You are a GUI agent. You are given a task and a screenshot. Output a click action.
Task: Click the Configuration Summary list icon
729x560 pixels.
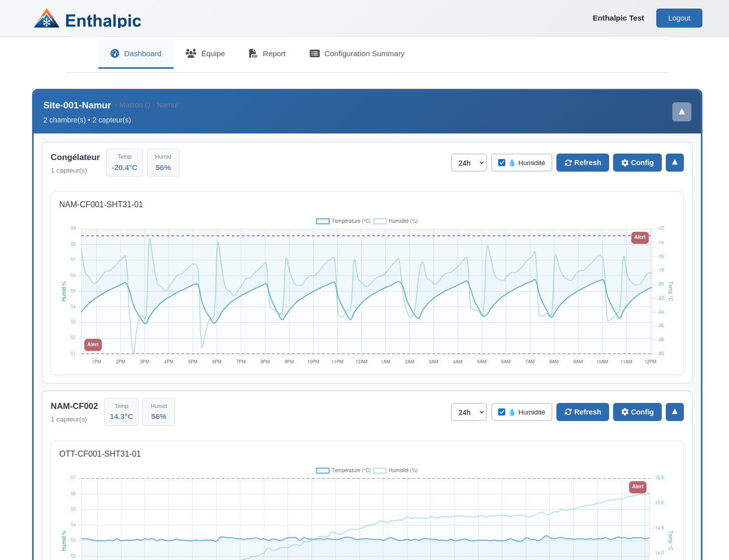[x=315, y=53]
